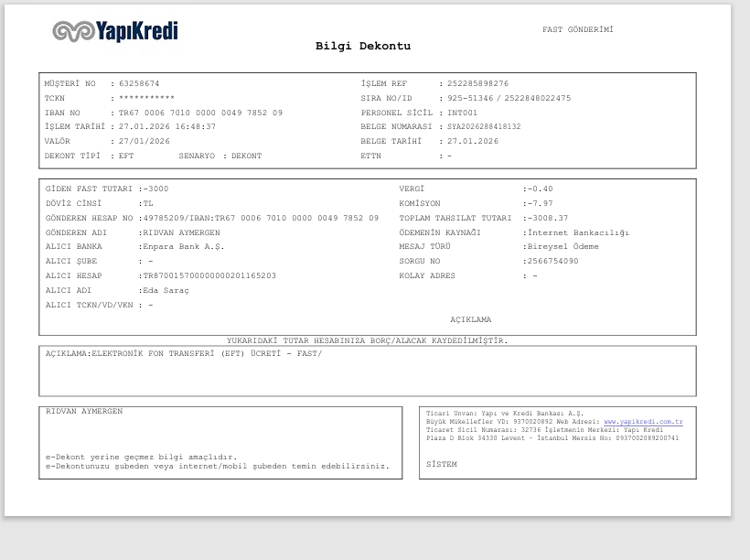
Task: Click the SORGU NO value 2566754090
Action: tap(553, 261)
